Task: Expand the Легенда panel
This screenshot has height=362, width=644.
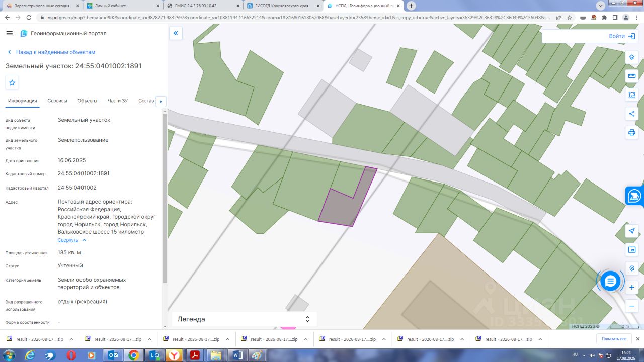Action: (245, 319)
